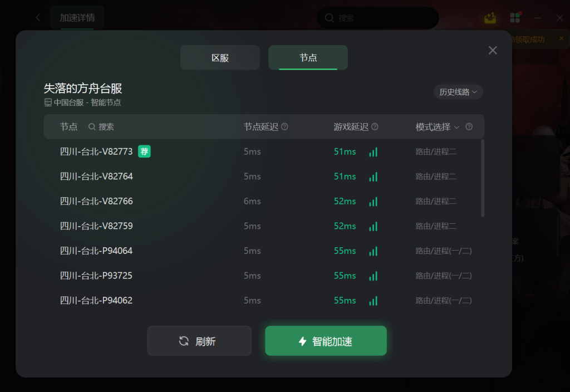
Task: Click the node list vertical scrollbar
Action: [x=483, y=178]
